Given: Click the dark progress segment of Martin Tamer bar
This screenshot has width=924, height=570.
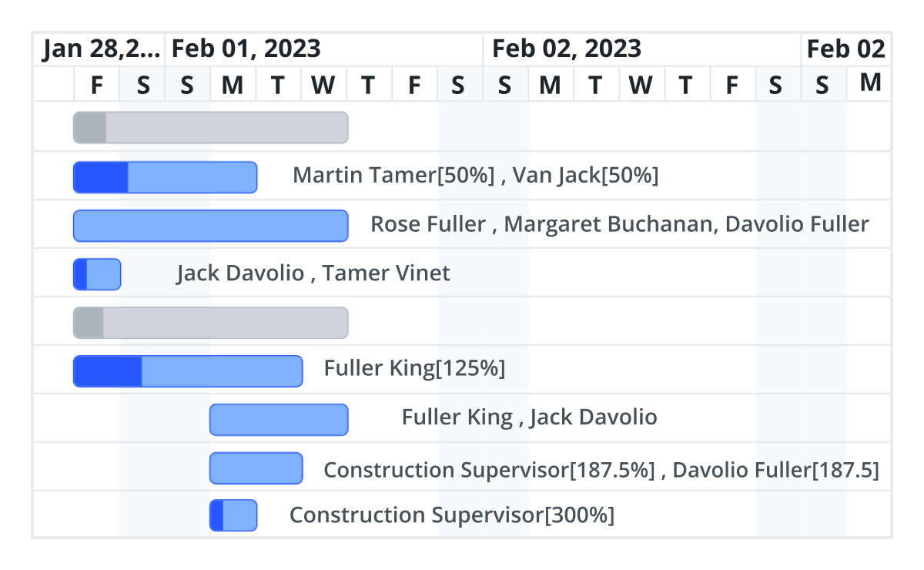Looking at the screenshot, I should 100,176.
